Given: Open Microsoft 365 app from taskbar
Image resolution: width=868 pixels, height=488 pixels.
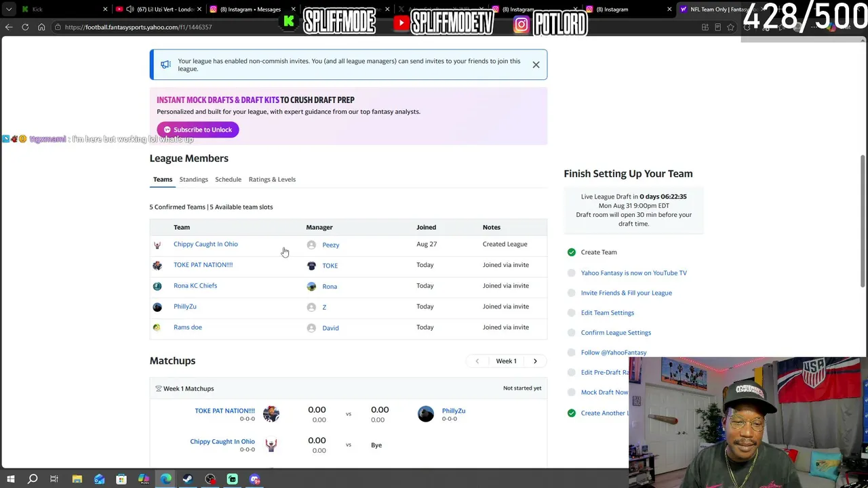Looking at the screenshot, I should click(x=144, y=479).
